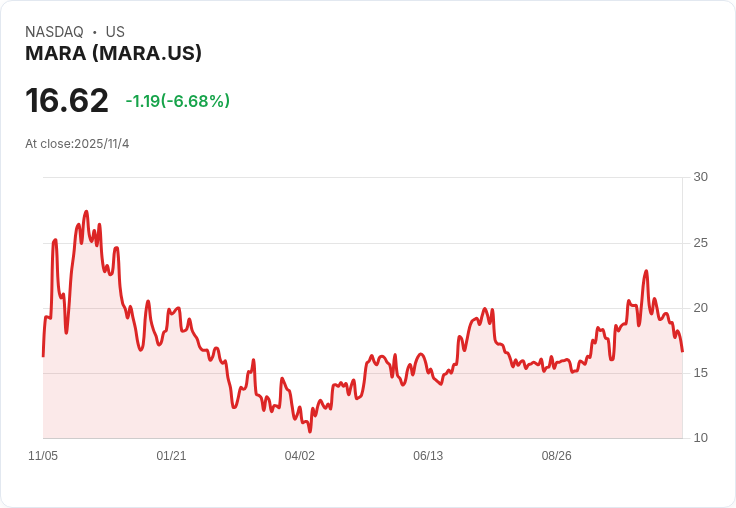Click the MARA (MARA.US) stock title
736x508 pixels.
click(x=113, y=53)
